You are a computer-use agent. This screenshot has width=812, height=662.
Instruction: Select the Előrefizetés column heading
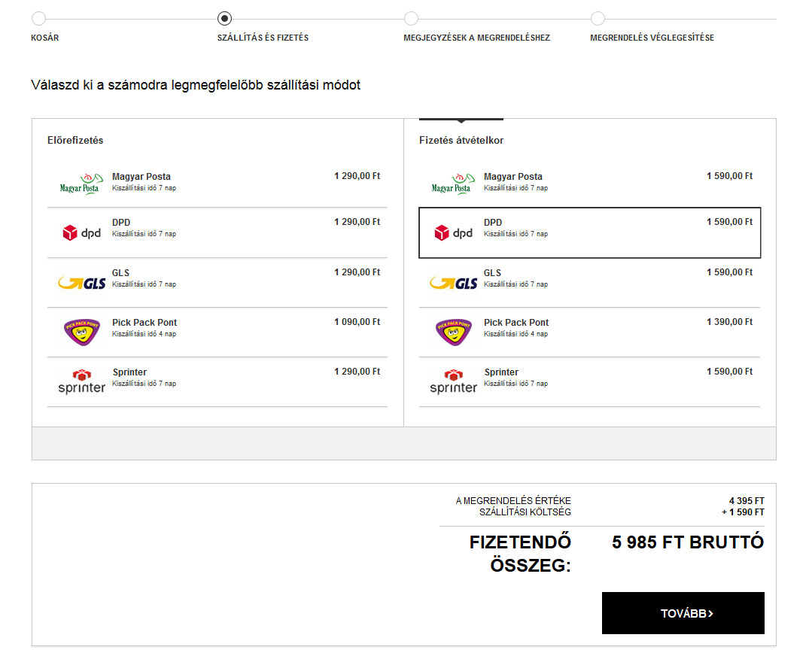[75, 141]
